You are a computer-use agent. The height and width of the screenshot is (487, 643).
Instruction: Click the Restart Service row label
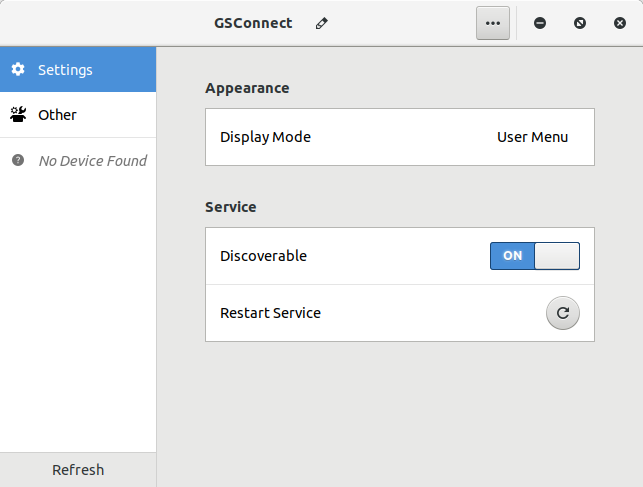[x=270, y=313]
